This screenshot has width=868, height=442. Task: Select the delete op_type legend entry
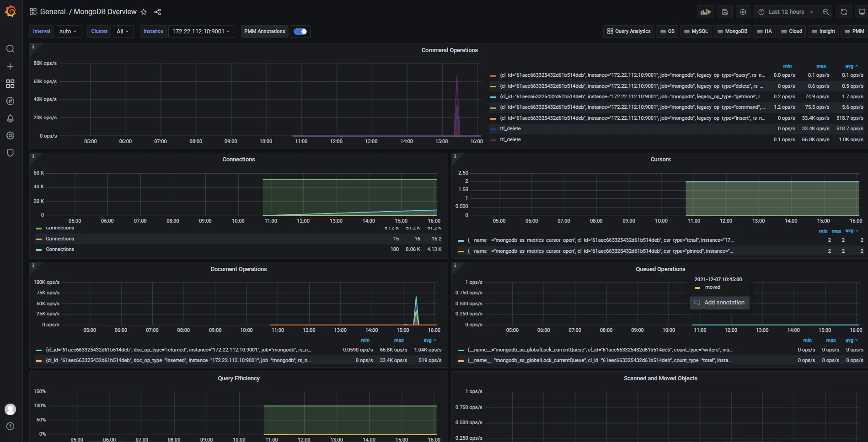click(632, 86)
